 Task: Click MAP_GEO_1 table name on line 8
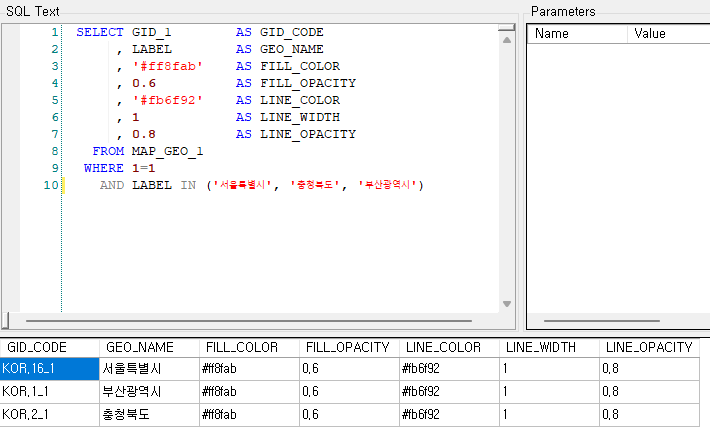point(168,151)
